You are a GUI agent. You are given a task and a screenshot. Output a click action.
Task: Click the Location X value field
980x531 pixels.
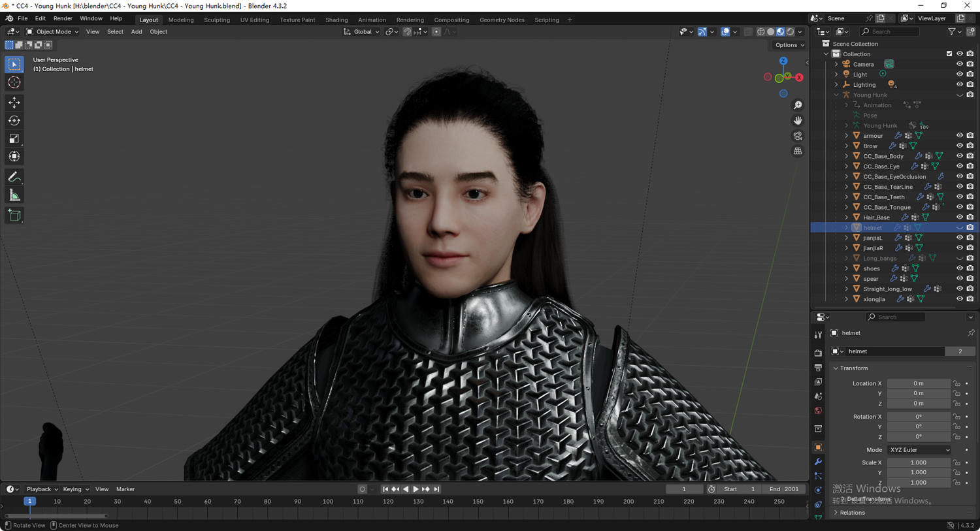click(x=919, y=383)
